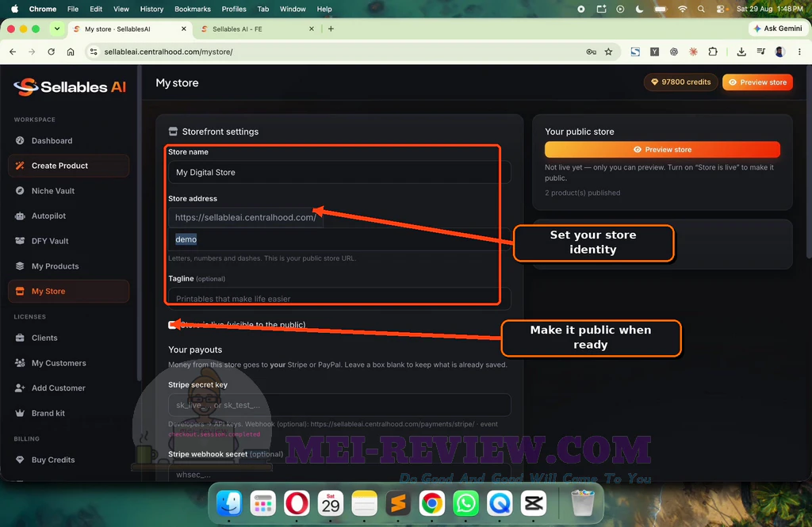Click the Tagline input field
The width and height of the screenshot is (812, 527).
(339, 299)
